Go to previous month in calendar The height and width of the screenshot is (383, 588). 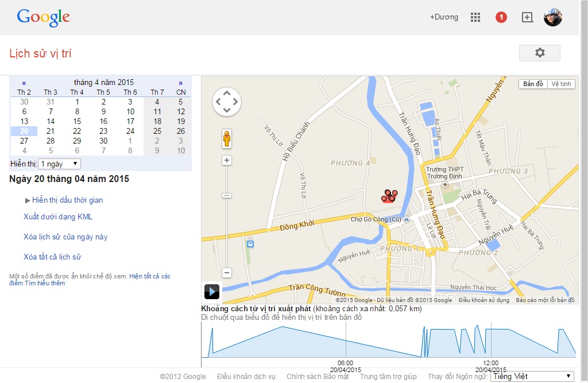[x=24, y=83]
